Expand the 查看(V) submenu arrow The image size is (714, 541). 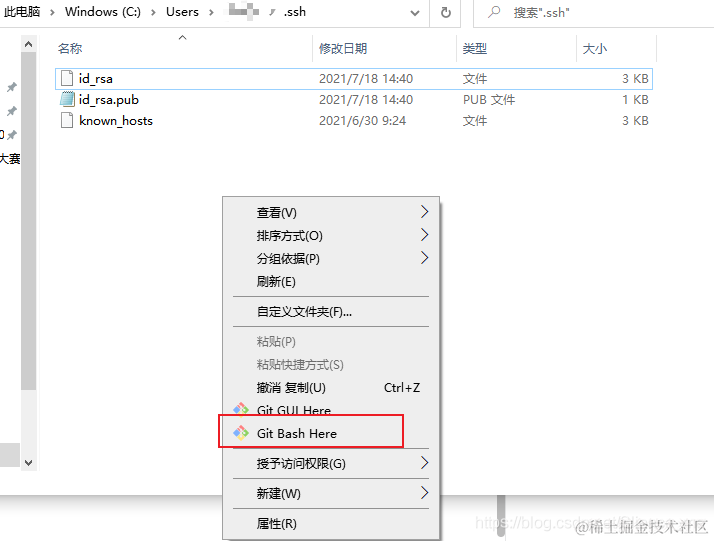pos(424,212)
